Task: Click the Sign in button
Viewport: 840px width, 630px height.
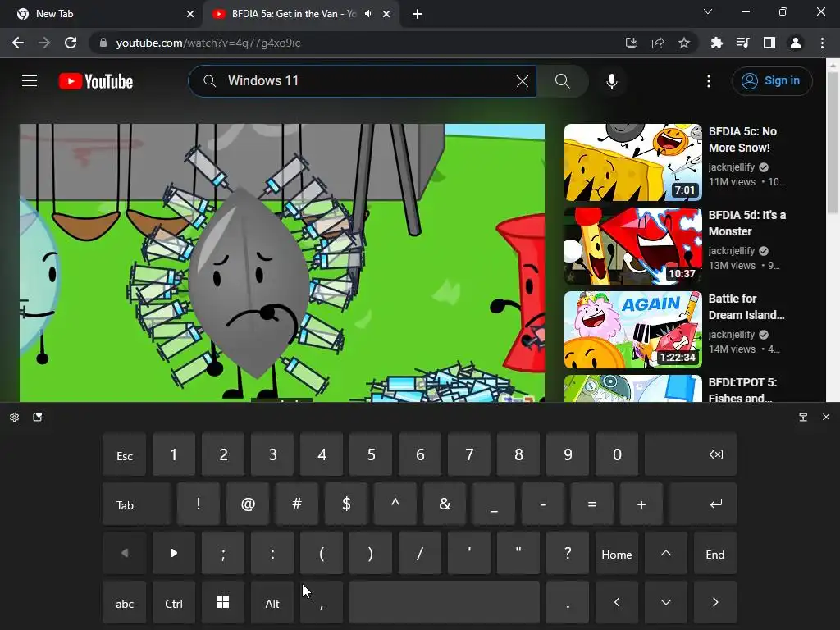Action: tap(771, 81)
